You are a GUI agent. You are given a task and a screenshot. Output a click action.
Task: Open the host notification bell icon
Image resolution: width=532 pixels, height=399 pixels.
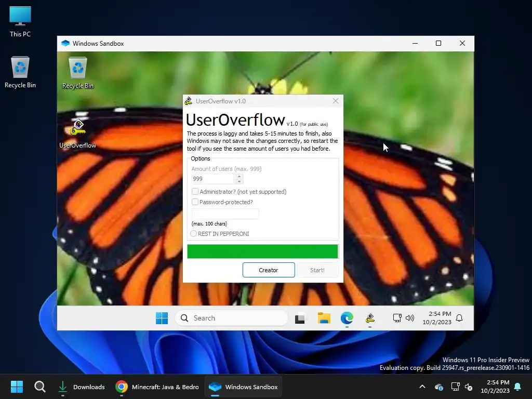[518, 387]
